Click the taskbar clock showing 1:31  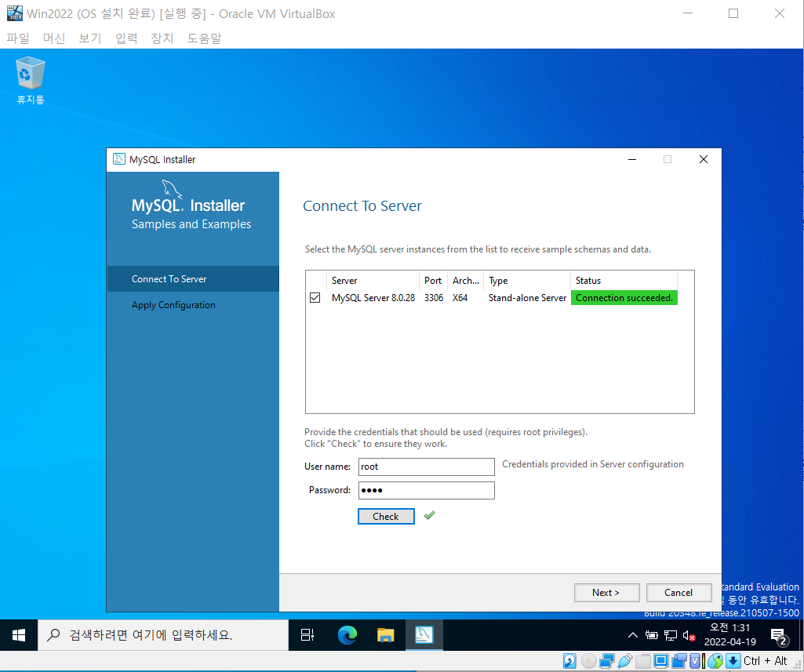tap(730, 635)
